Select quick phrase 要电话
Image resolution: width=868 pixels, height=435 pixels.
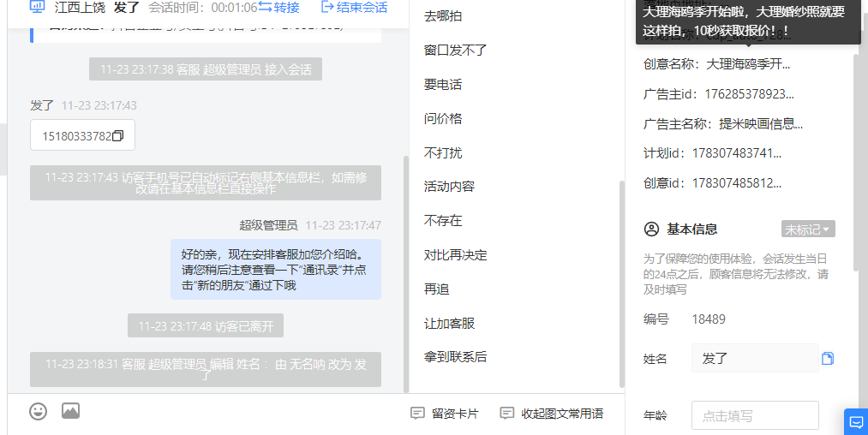pos(443,85)
